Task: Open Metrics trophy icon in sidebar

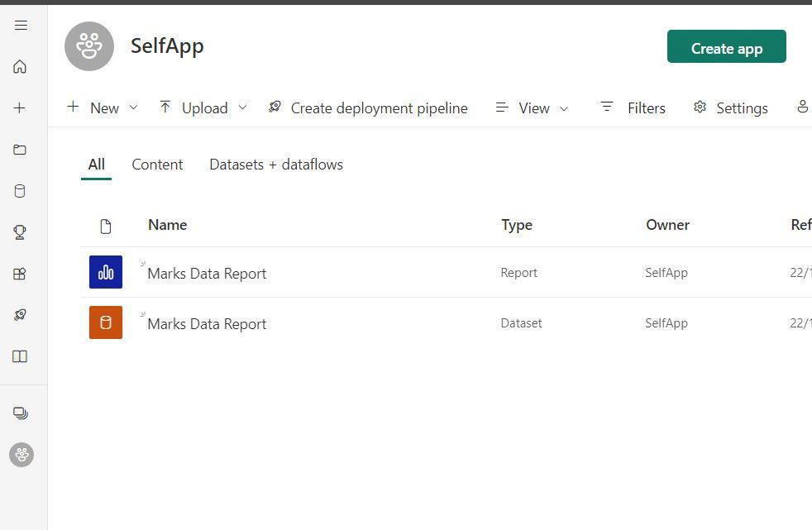Action: click(x=21, y=232)
